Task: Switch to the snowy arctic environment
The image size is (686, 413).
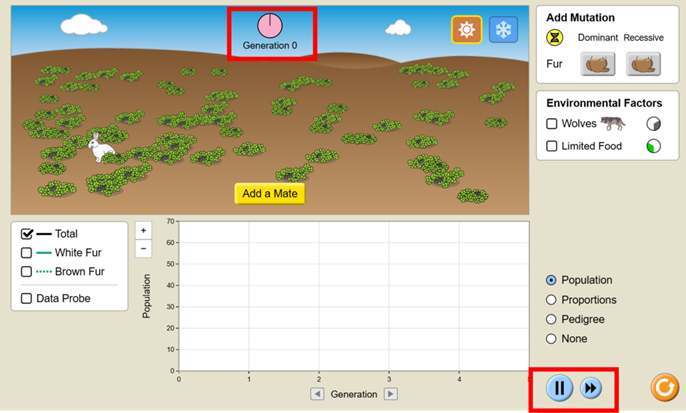Action: [x=503, y=30]
